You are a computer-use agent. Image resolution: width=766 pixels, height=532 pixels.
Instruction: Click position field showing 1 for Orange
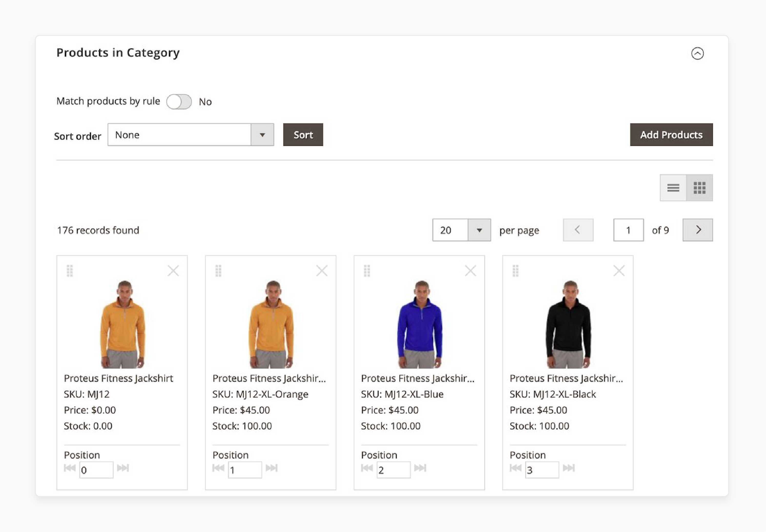pos(245,470)
